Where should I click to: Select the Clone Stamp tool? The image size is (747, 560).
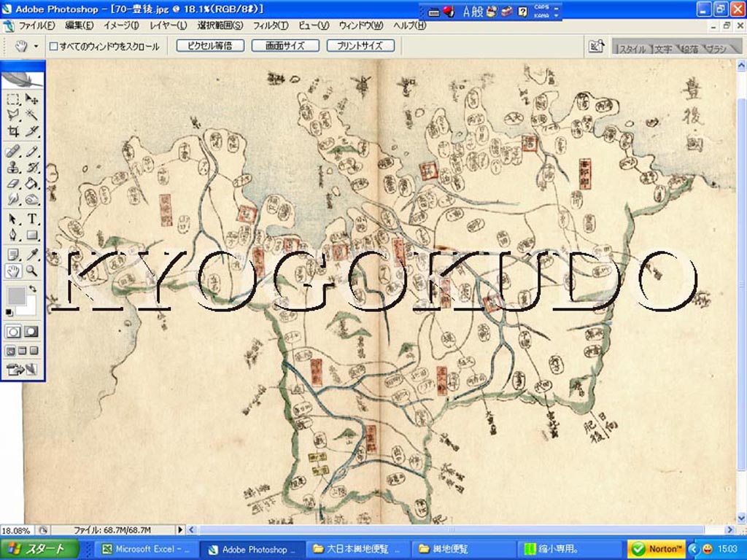tap(13, 168)
